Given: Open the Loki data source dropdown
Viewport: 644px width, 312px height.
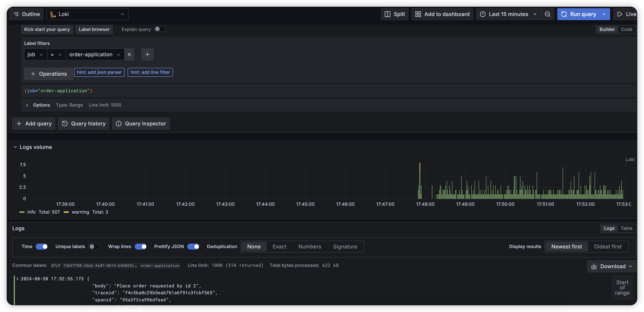Looking at the screenshot, I should click(x=87, y=14).
